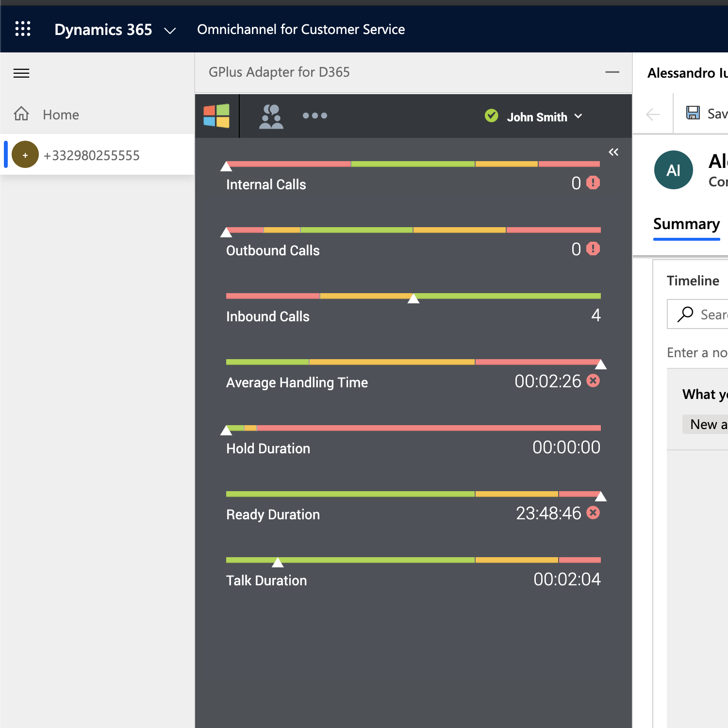Image resolution: width=728 pixels, height=728 pixels.
Task: Expand the Dynamics 365 app switcher chevron
Action: [x=170, y=31]
